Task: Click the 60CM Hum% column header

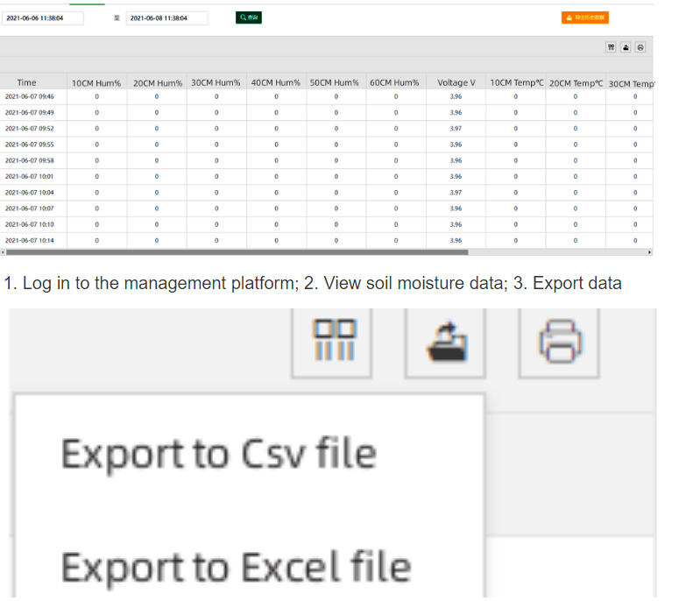Action: pyautogui.click(x=394, y=82)
